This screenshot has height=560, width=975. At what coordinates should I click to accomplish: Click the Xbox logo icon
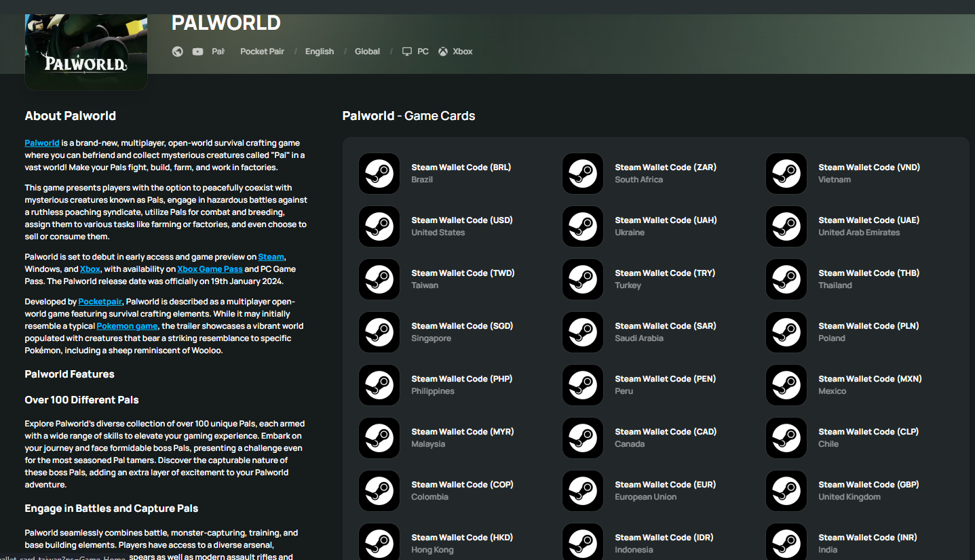tap(443, 52)
